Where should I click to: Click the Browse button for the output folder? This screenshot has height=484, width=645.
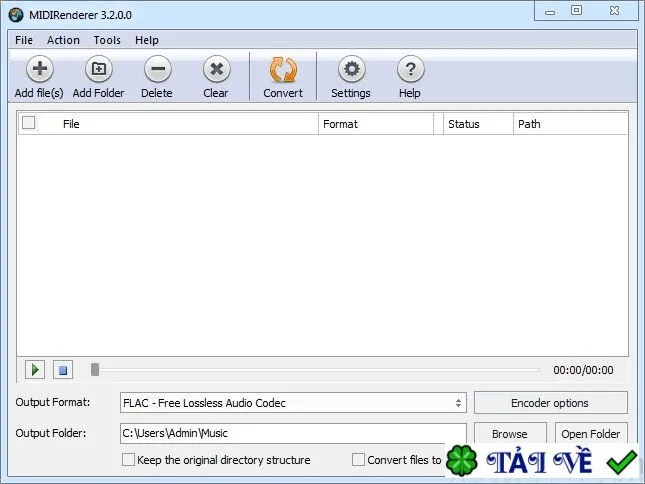coord(510,433)
